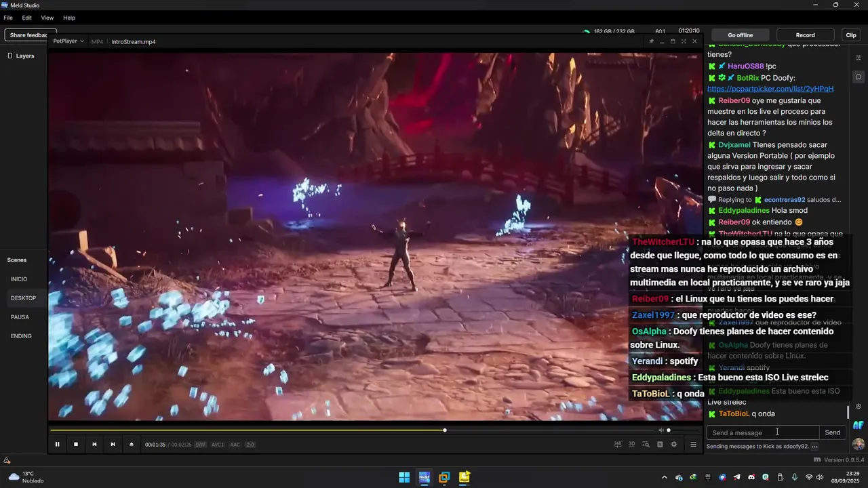
Task: Click the Version 0.9.5.4 label
Action: point(844,460)
